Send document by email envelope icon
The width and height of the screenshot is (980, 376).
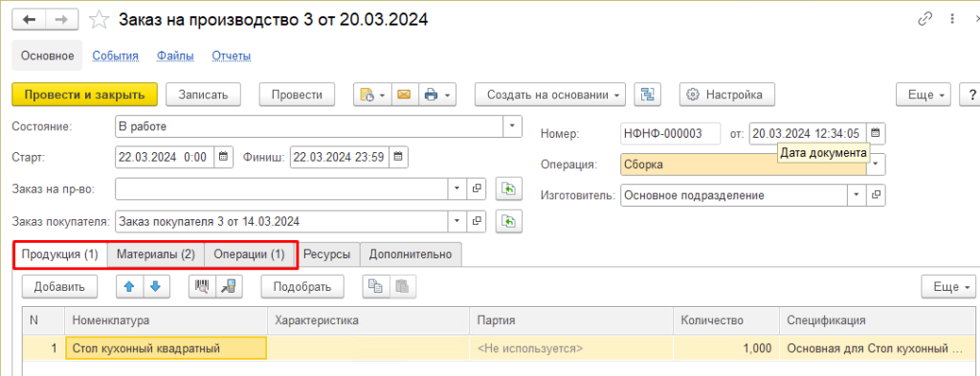pyautogui.click(x=404, y=95)
